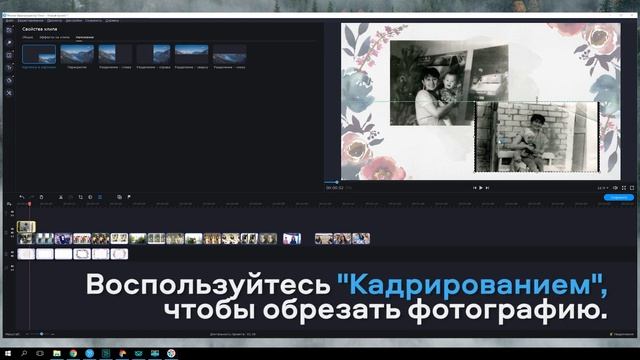Viewport: 640px width, 360px height.
Task: Choose the Разделение - сверху overlay mode
Action: [191, 54]
